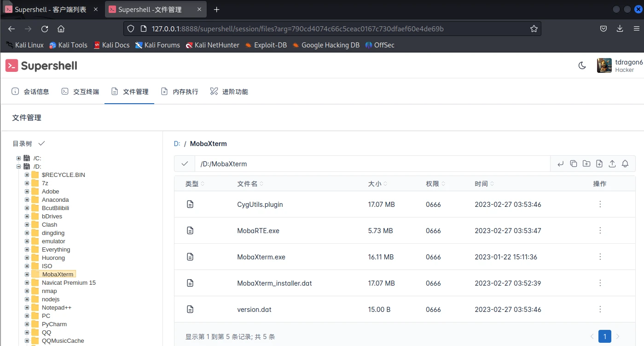This screenshot has height=346, width=644.
Task: Click browser back arrow
Action: tap(12, 29)
